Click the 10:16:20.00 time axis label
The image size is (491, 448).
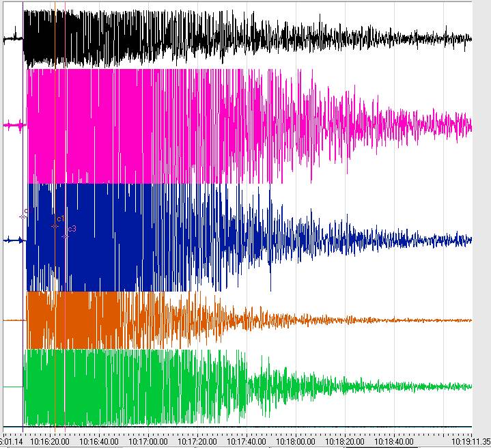49,442
